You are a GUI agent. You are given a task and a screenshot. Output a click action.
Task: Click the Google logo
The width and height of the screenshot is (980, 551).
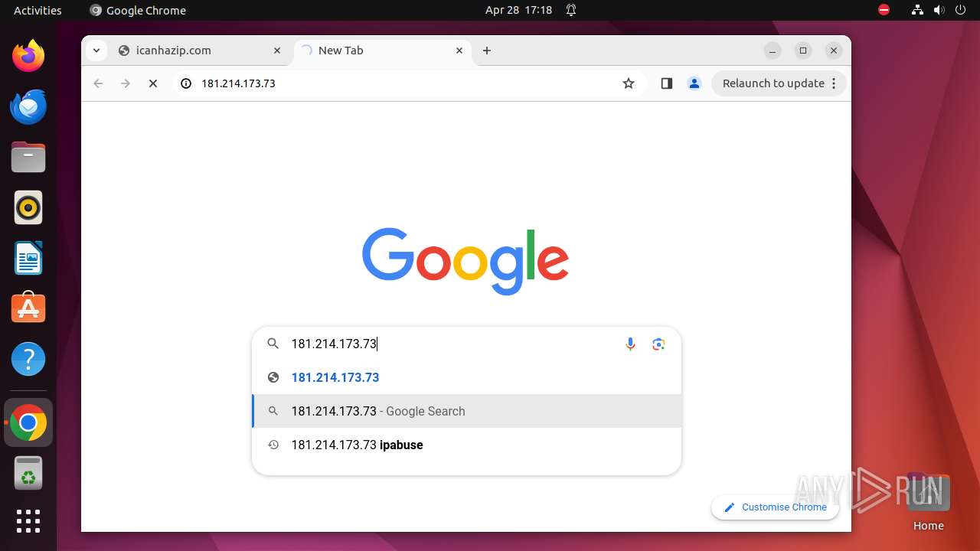(x=465, y=261)
